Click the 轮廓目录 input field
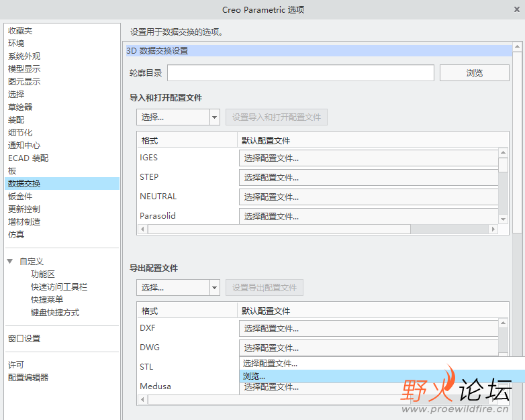Viewport: 525px width, 420px height. coord(301,73)
